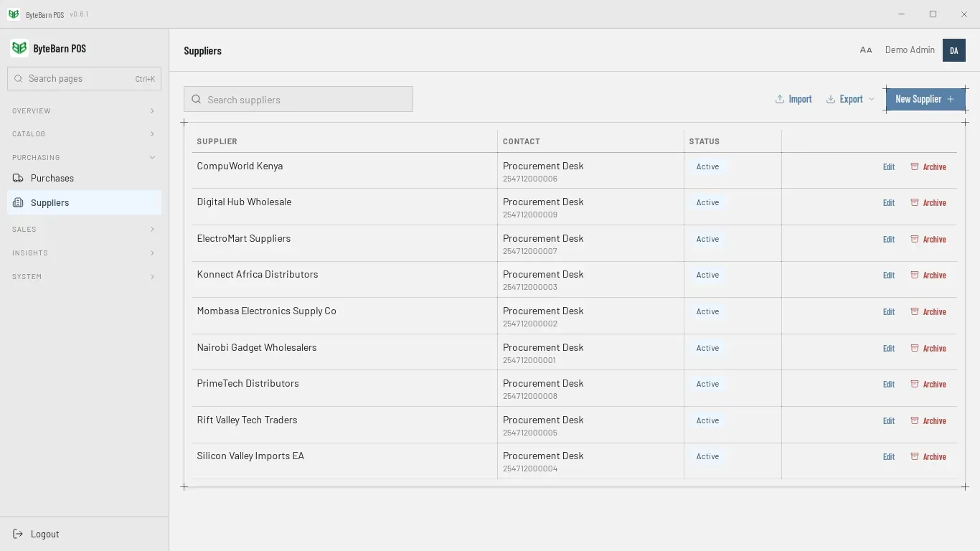Expand the System sidebar section
Viewport: 980px width, 551px height.
click(x=84, y=276)
